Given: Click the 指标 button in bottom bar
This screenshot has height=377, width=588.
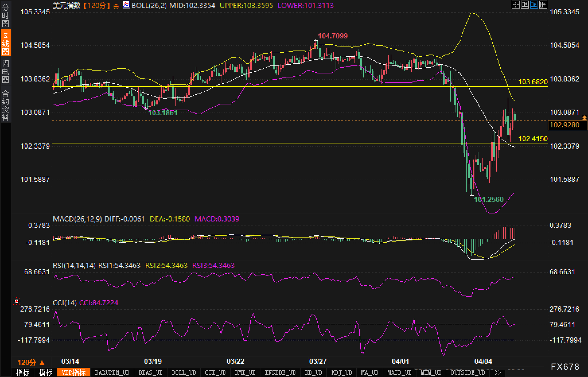Looking at the screenshot, I should pyautogui.click(x=23, y=372).
